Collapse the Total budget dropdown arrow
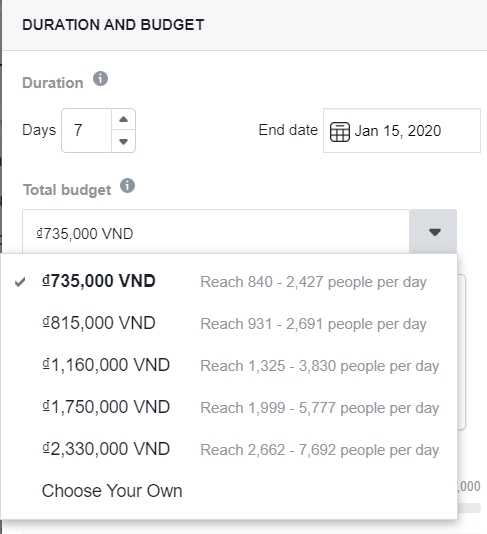The width and height of the screenshot is (487, 534). (x=433, y=232)
